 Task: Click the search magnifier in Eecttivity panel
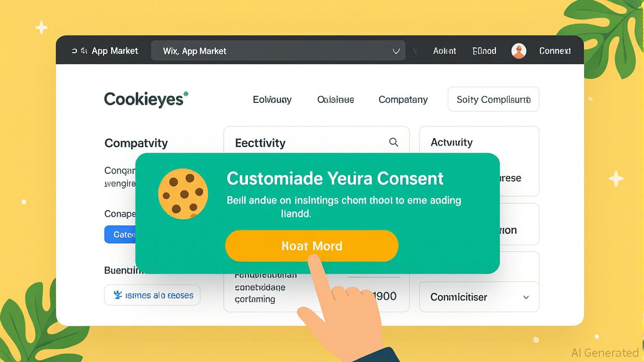(394, 142)
